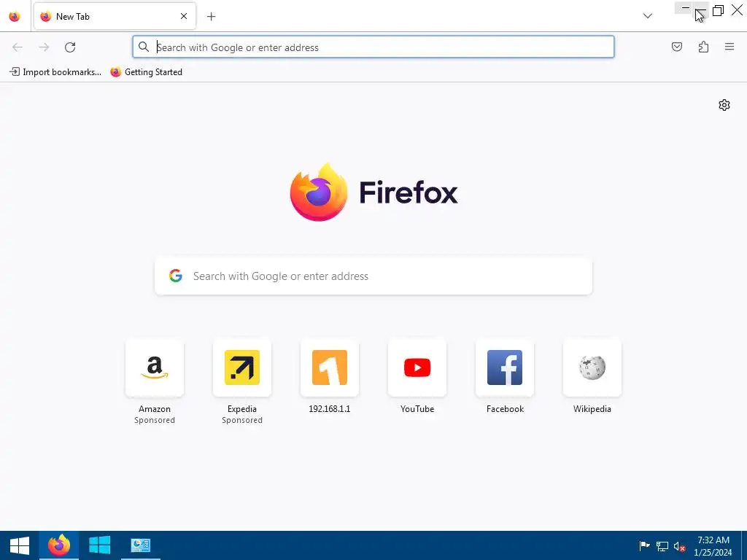Open Firefox View pinned tab icon

point(15,16)
